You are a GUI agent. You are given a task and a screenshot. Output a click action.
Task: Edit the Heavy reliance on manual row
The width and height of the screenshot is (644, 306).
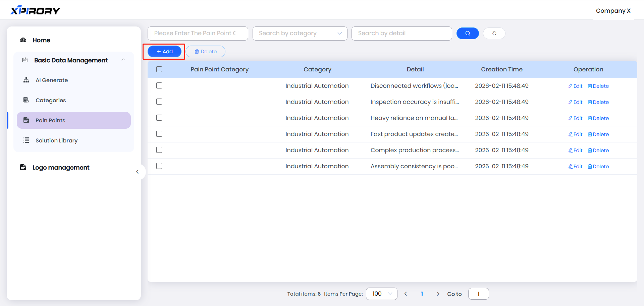pyautogui.click(x=575, y=118)
